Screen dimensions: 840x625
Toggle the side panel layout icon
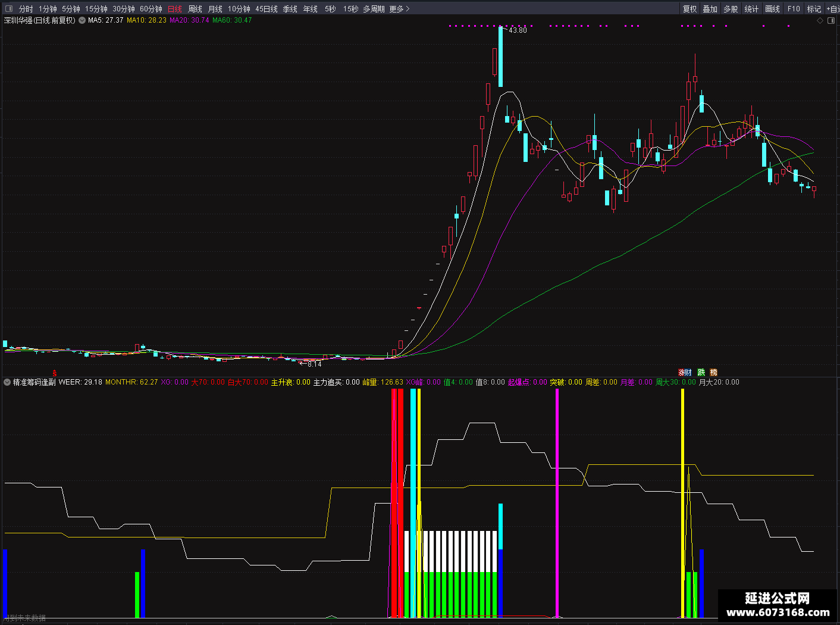pos(831,20)
